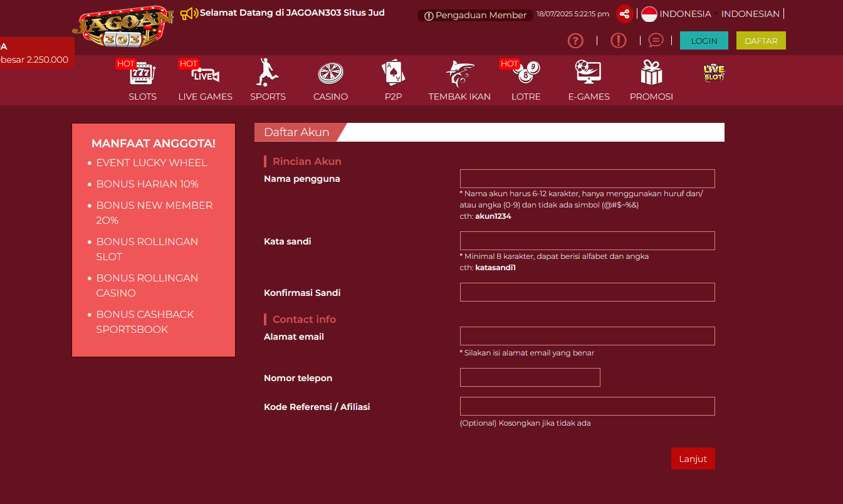This screenshot has height=504, width=843.
Task: Click the Casino roulette wheel icon
Action: coord(330,73)
